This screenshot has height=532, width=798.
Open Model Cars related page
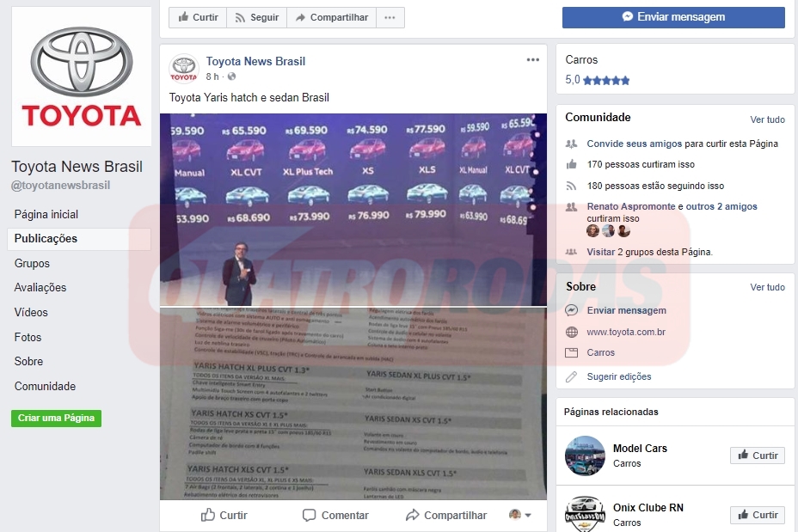click(640, 448)
